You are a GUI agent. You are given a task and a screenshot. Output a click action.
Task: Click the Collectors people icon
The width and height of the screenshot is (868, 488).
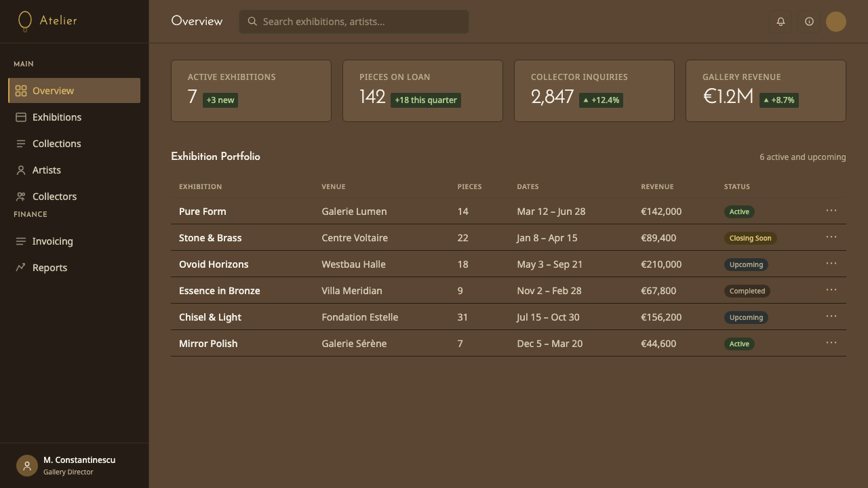coord(21,197)
